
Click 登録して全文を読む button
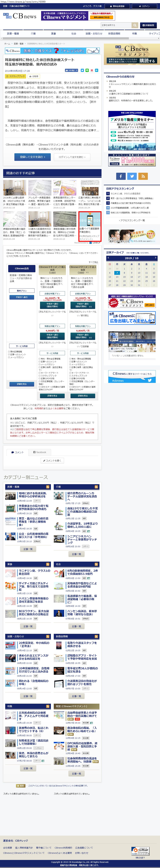click(x=33, y=157)
